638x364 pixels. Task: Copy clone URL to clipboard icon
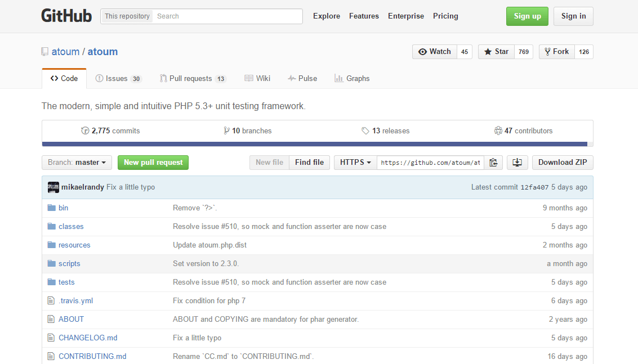pyautogui.click(x=493, y=162)
